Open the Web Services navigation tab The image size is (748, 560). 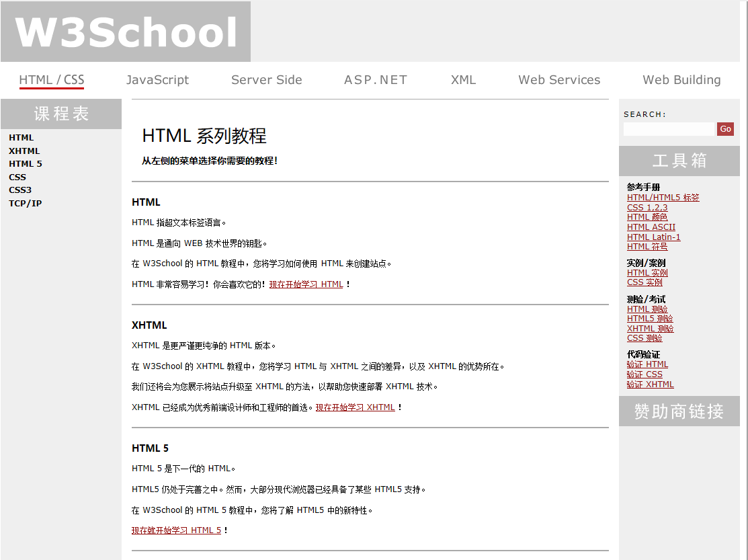click(559, 79)
